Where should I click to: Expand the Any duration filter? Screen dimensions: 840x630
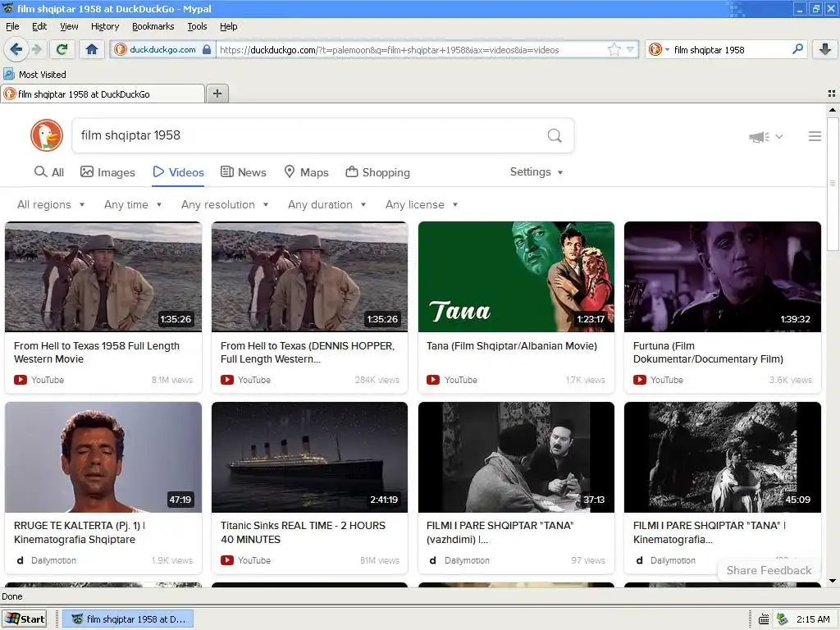[326, 204]
